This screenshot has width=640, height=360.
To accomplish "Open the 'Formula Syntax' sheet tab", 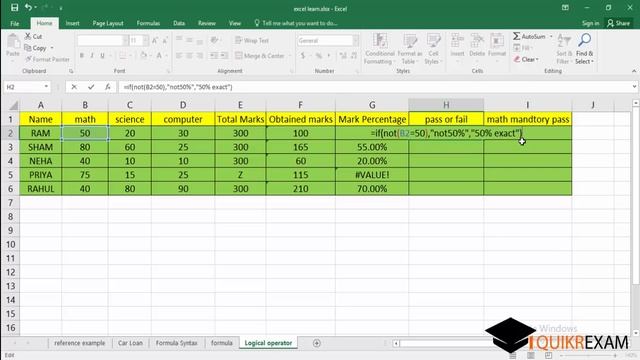I will (176, 343).
